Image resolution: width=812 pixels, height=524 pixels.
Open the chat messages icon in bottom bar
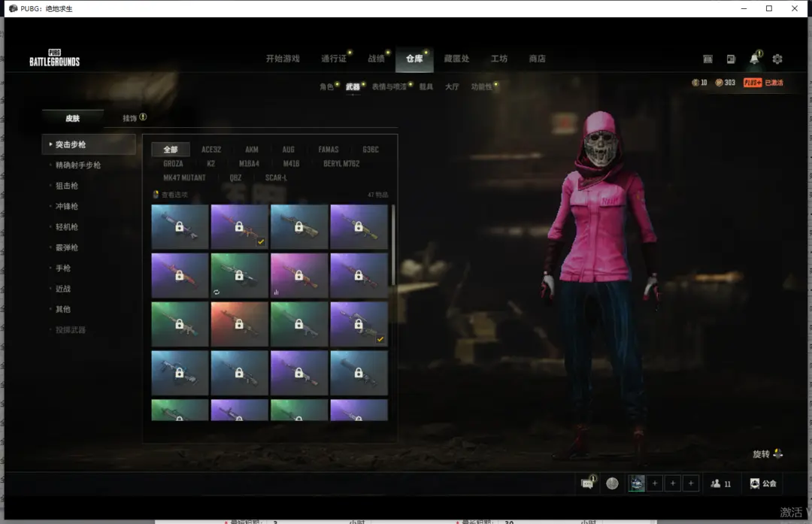click(x=587, y=483)
